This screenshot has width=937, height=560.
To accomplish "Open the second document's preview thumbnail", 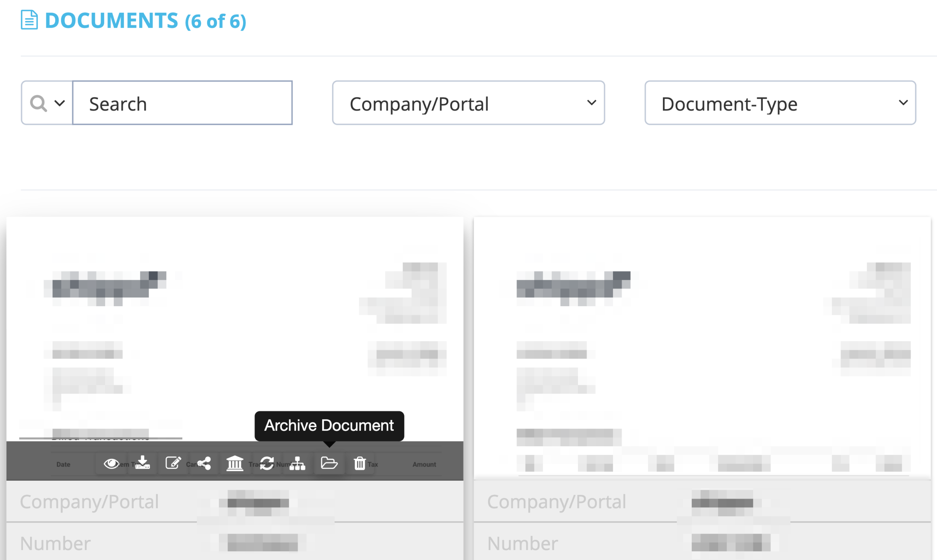I will (702, 348).
